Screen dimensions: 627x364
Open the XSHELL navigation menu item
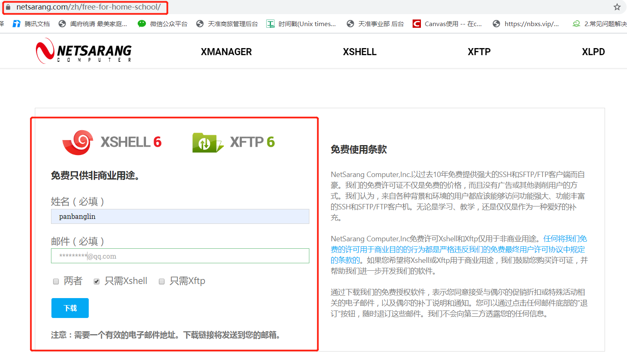pyautogui.click(x=360, y=51)
